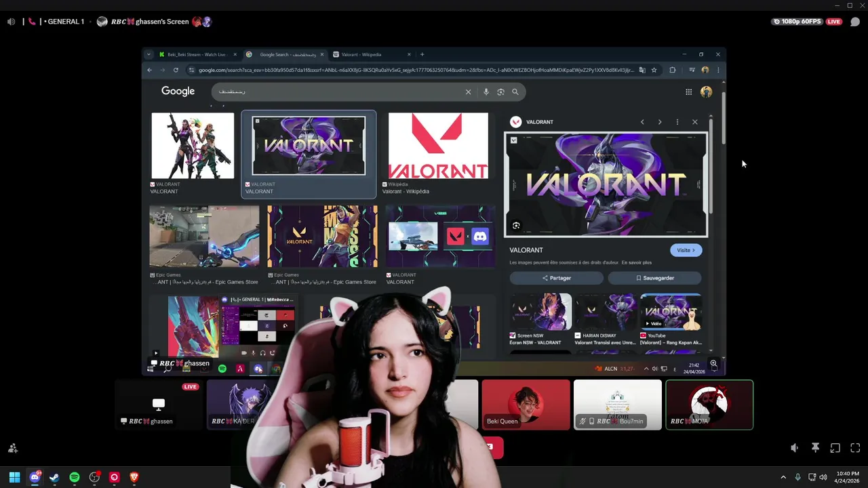Open Brave browser from the Windows taskbar
This screenshot has width=868, height=488.
tap(134, 477)
